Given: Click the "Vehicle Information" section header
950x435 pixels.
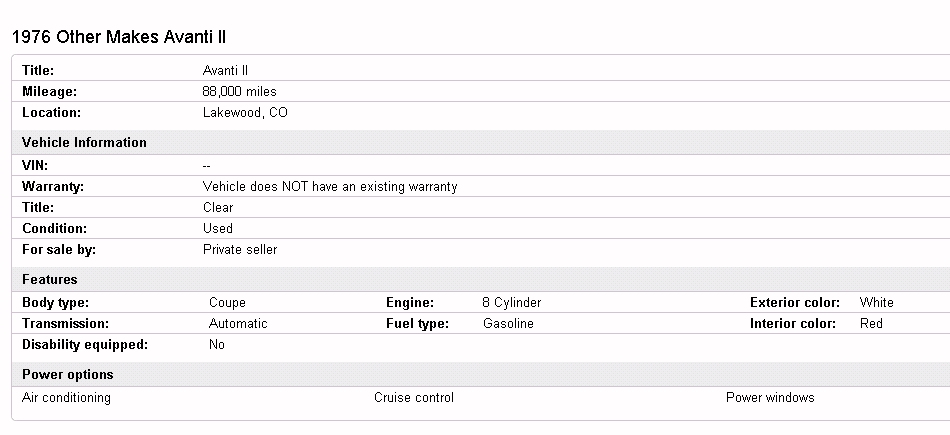Looking at the screenshot, I should pyautogui.click(x=84, y=143).
